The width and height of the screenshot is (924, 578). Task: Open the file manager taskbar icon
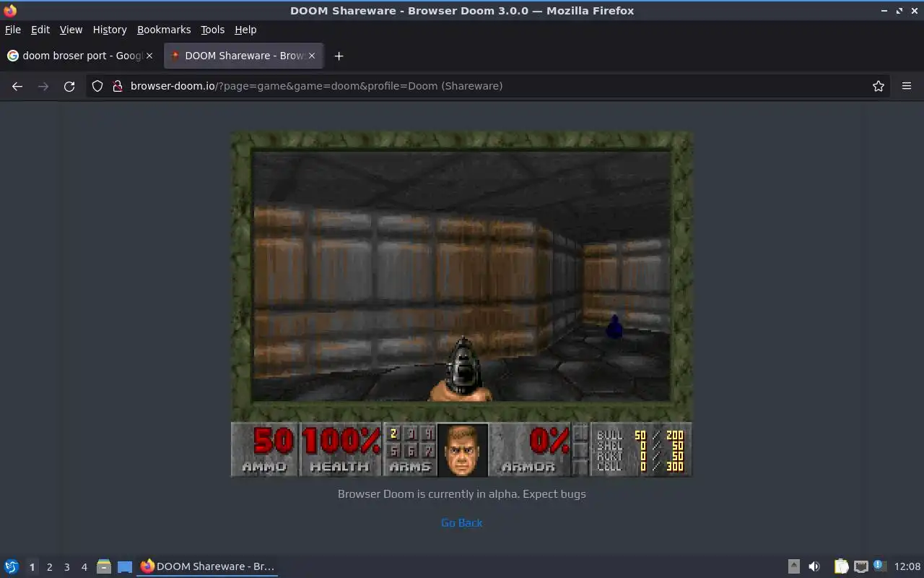pos(104,566)
